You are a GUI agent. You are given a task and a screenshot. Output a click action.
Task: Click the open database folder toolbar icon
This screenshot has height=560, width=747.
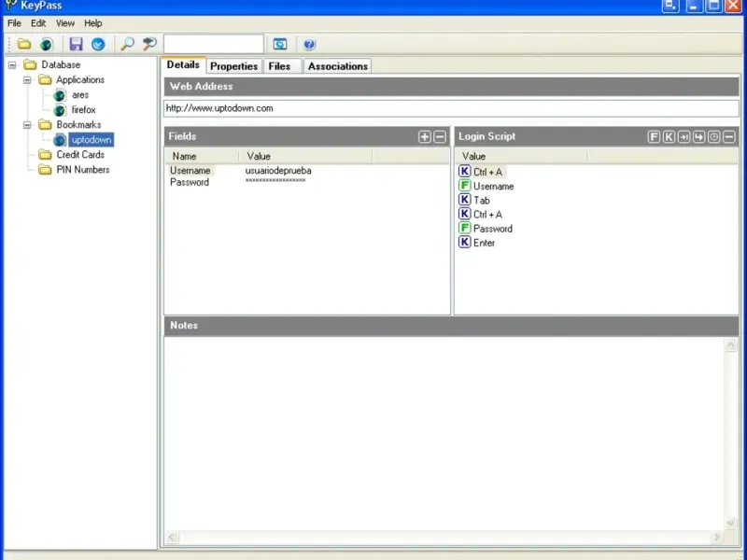pos(24,44)
